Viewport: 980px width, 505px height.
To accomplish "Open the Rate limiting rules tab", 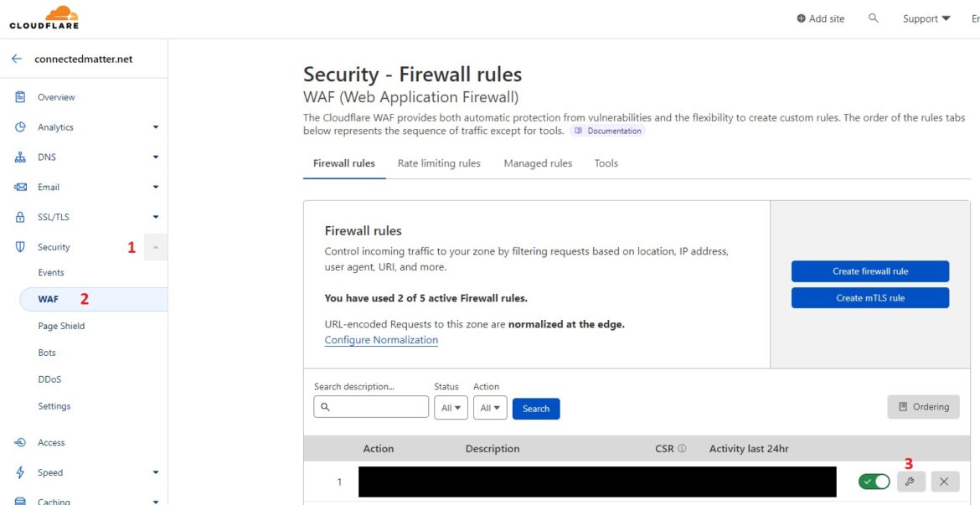I will point(439,162).
